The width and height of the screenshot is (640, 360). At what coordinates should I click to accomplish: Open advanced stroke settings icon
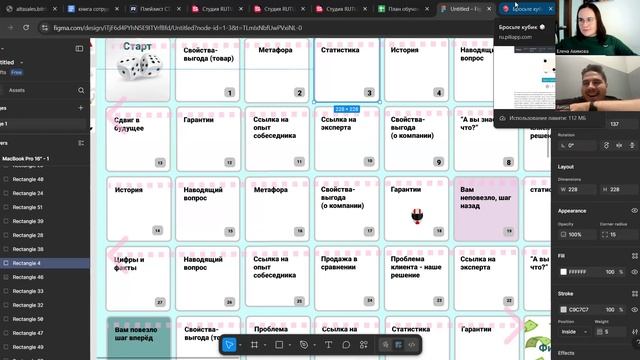pyautogui.click(x=635, y=332)
